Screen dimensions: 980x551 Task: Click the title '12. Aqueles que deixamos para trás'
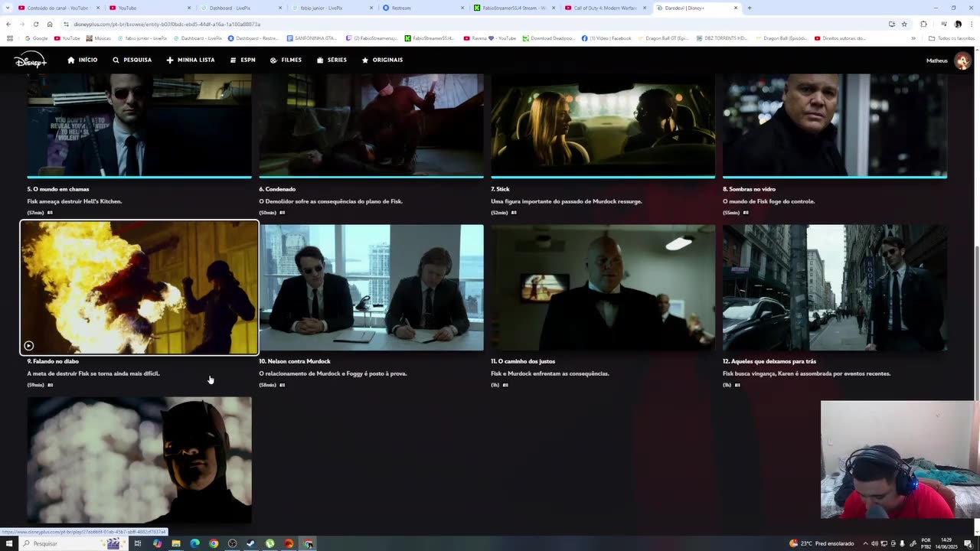point(769,361)
